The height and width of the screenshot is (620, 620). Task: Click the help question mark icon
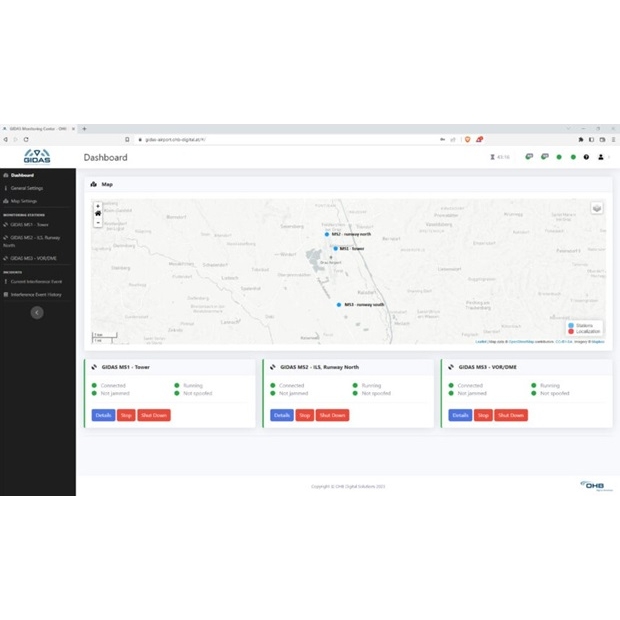coord(586,157)
